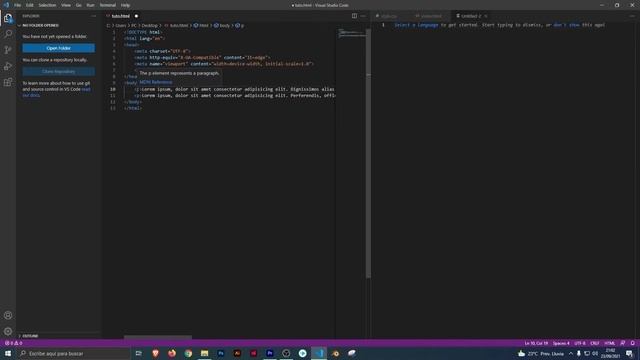The height and width of the screenshot is (360, 640).
Task: Open the Run menu
Action: pyautogui.click(x=90, y=5)
